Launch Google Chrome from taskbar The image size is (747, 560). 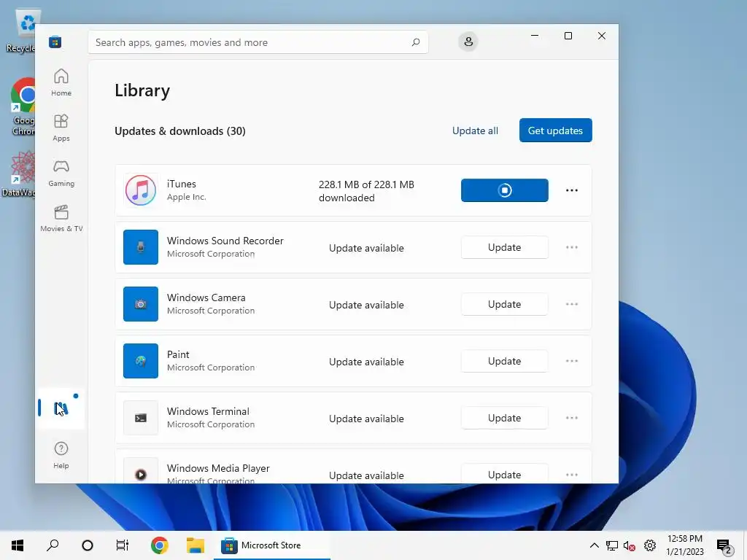160,545
